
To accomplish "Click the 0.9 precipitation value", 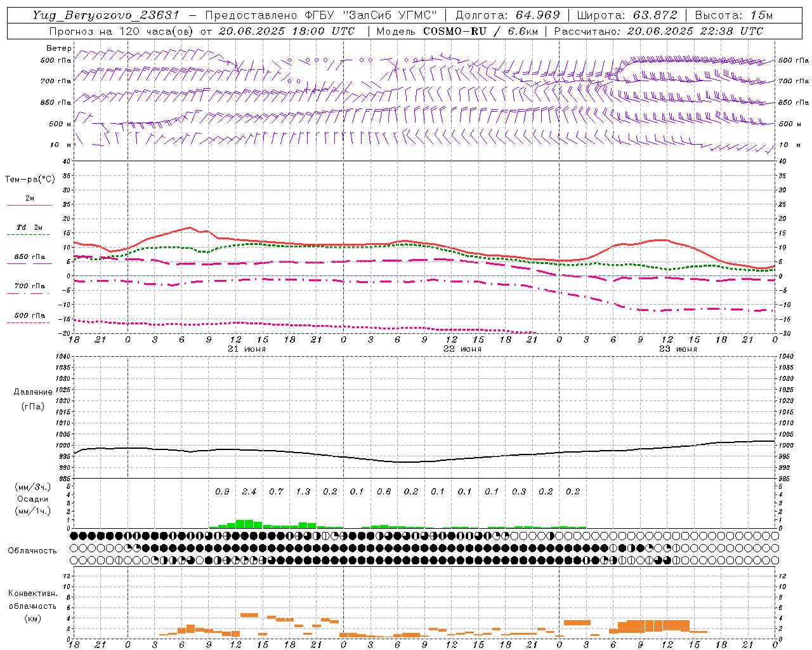I will pyautogui.click(x=222, y=491).
